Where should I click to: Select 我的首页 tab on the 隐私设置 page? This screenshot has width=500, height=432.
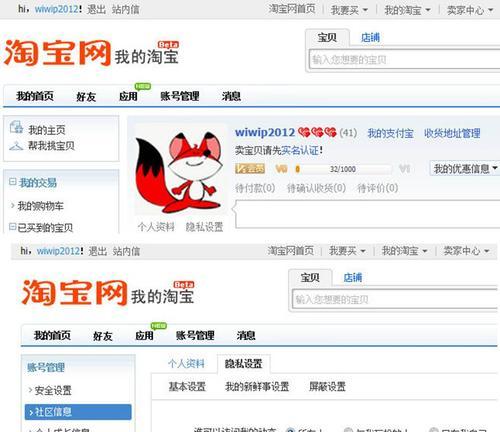coord(52,335)
